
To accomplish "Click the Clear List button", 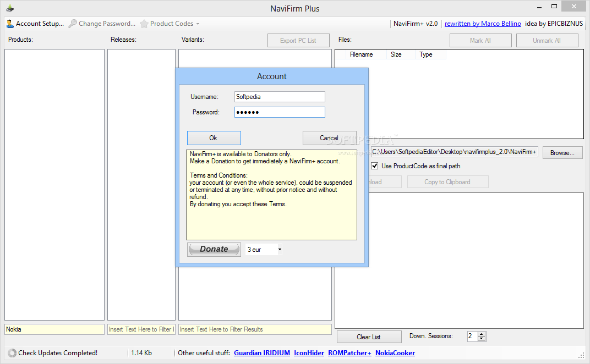I will 369,337.
